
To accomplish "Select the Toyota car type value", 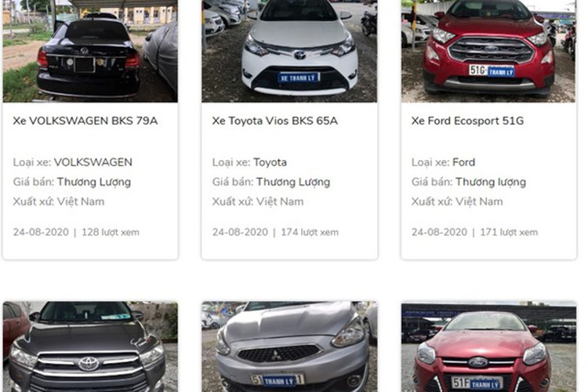I will click(270, 162).
